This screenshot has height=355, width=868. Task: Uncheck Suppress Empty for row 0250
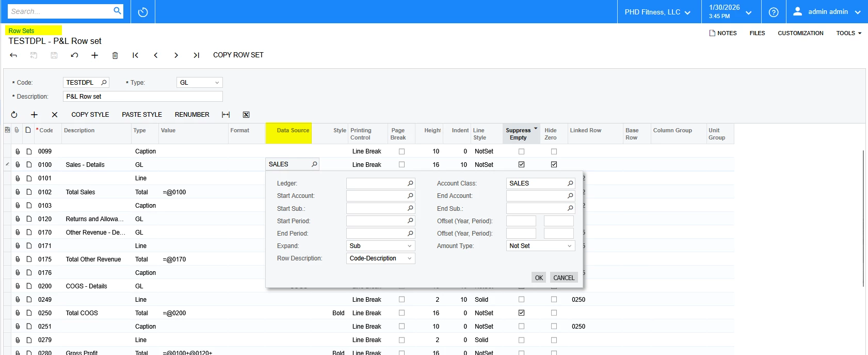[521, 313]
